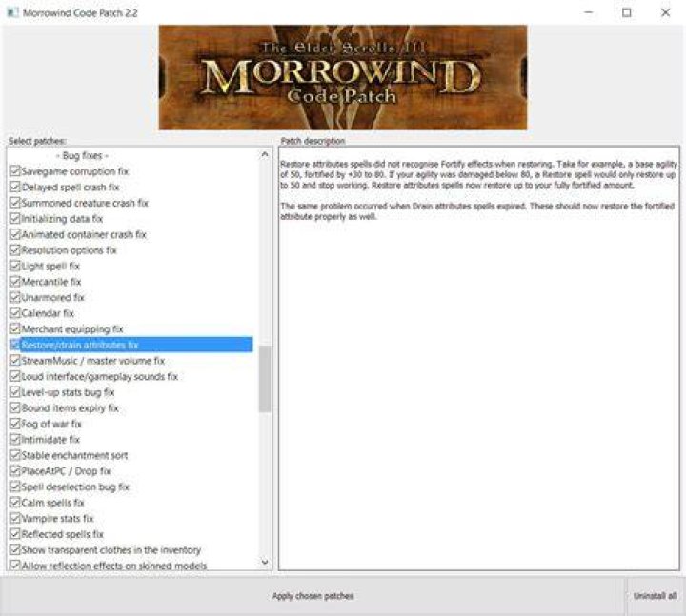Minimize the Morrowind Code Patch window

point(589,12)
